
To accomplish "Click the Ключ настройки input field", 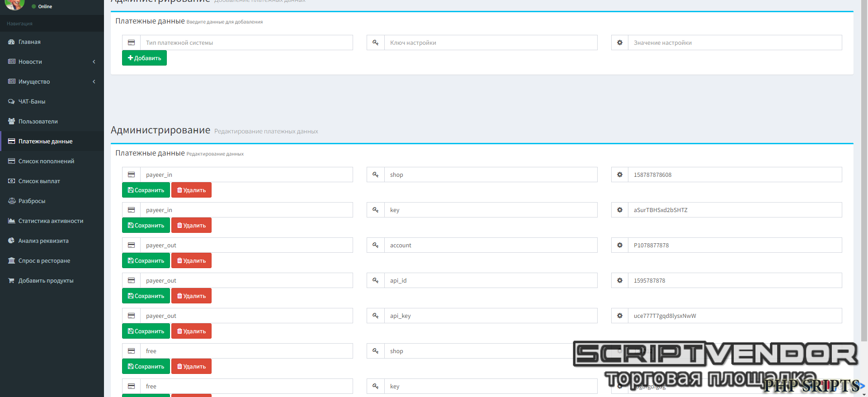I will point(491,43).
